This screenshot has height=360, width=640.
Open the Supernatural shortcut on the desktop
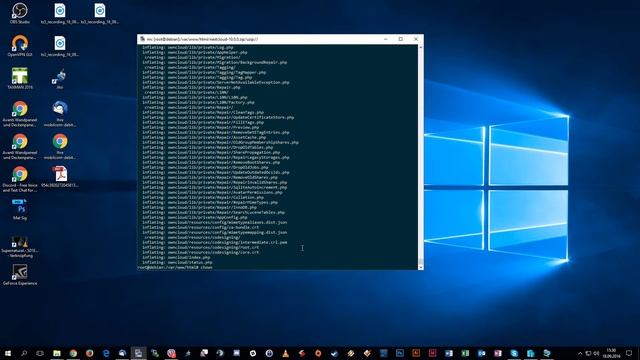20,247
